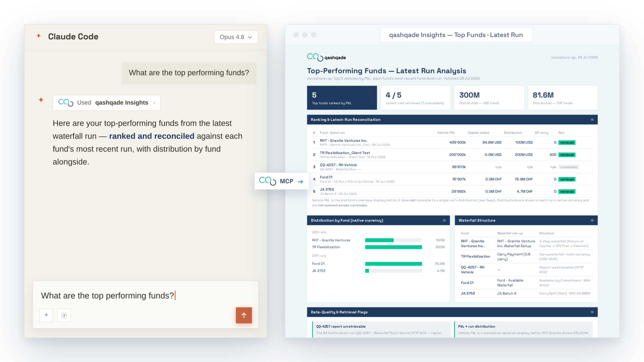Click the 76.9M CHF distribution value
644x362 pixels.
[524, 179]
